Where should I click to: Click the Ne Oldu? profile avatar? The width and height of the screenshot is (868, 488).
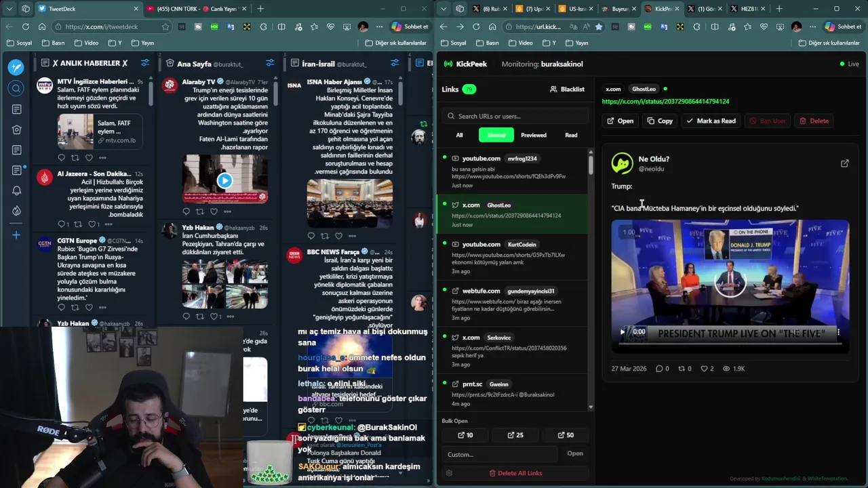tap(622, 163)
